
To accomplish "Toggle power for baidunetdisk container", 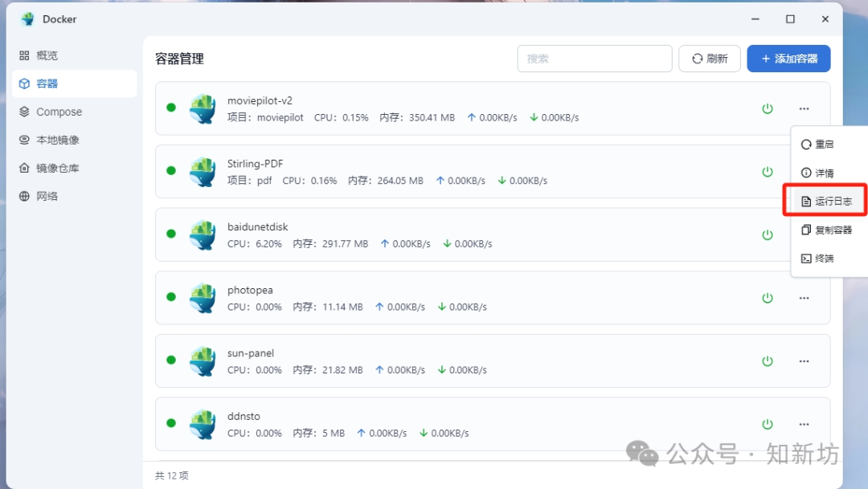I will coord(768,235).
